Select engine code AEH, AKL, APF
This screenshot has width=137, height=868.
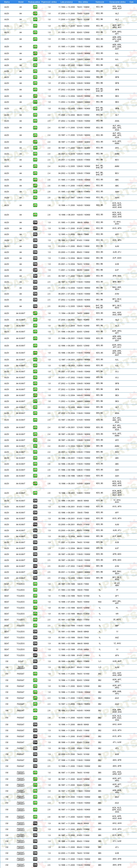pyautogui.click(x=117, y=602)
